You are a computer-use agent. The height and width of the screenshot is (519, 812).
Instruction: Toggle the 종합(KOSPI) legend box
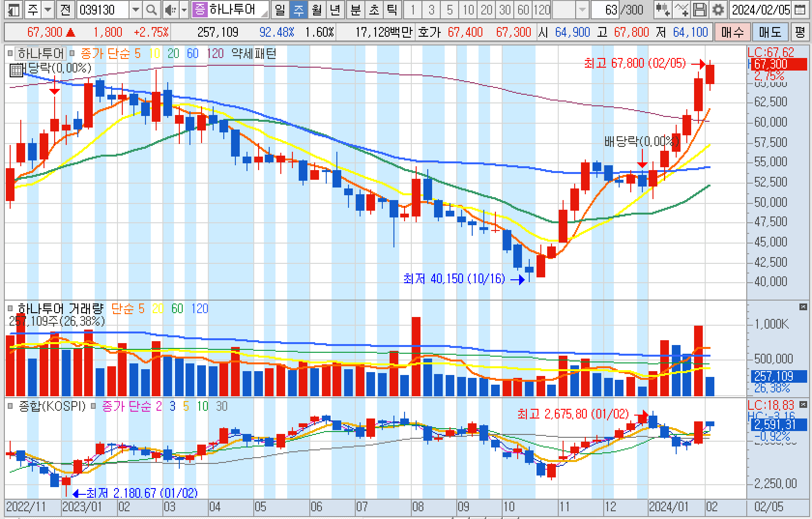[x=11, y=406]
